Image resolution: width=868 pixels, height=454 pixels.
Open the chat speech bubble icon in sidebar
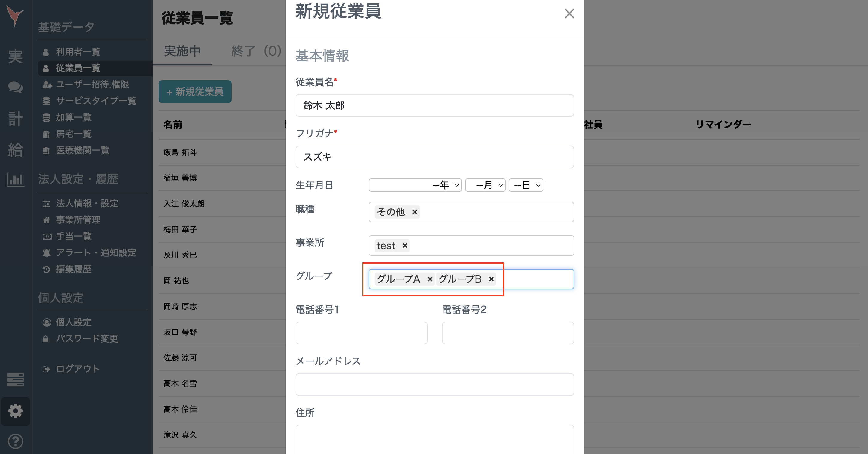tap(15, 88)
